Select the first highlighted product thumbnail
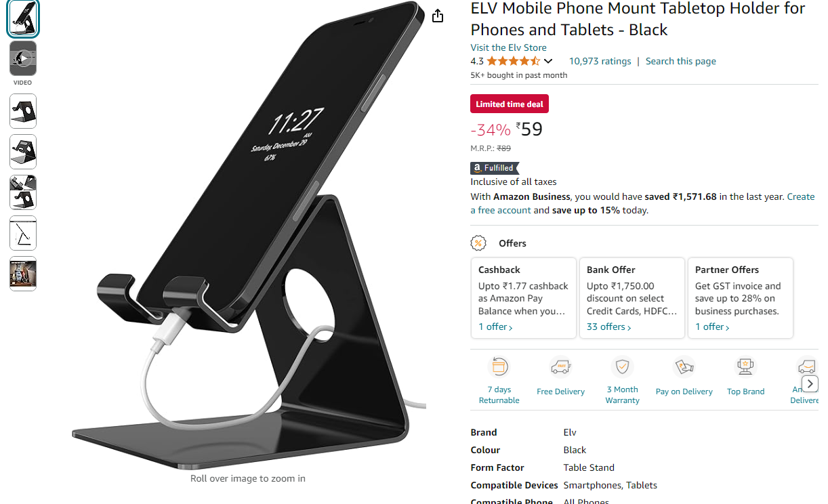Screen dimensions: 828x504 point(23,18)
